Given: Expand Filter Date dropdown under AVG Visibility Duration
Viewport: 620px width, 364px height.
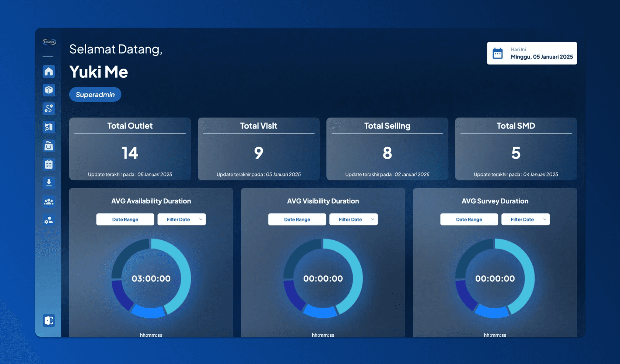Looking at the screenshot, I should pyautogui.click(x=353, y=219).
